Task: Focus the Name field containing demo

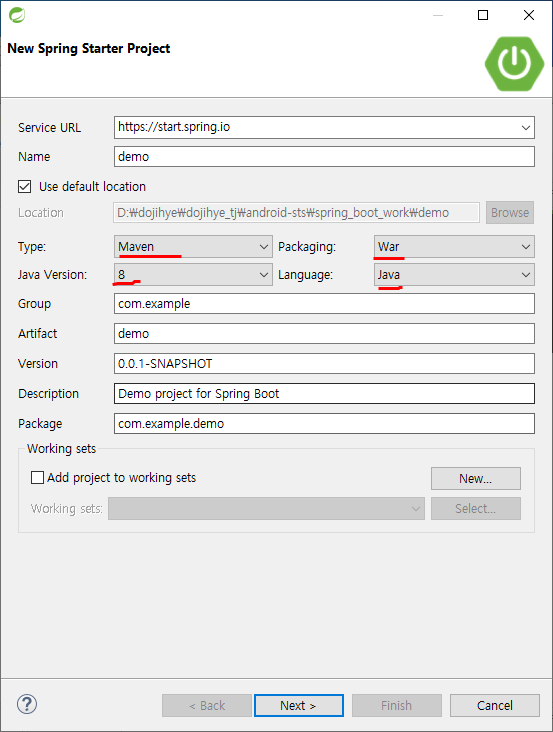Action: click(324, 156)
